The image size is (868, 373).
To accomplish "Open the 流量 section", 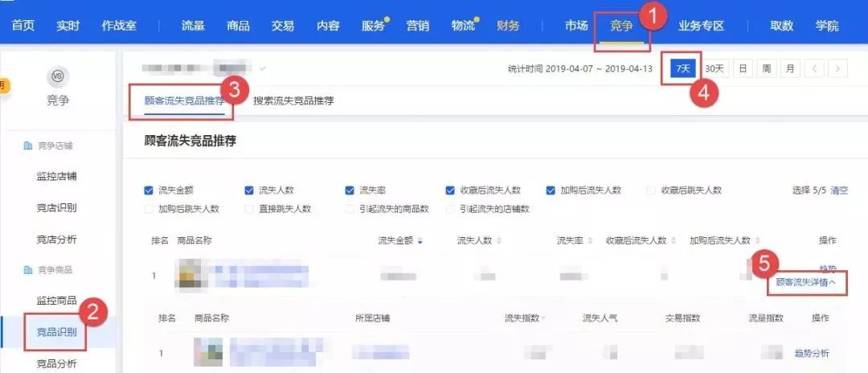I will (193, 26).
